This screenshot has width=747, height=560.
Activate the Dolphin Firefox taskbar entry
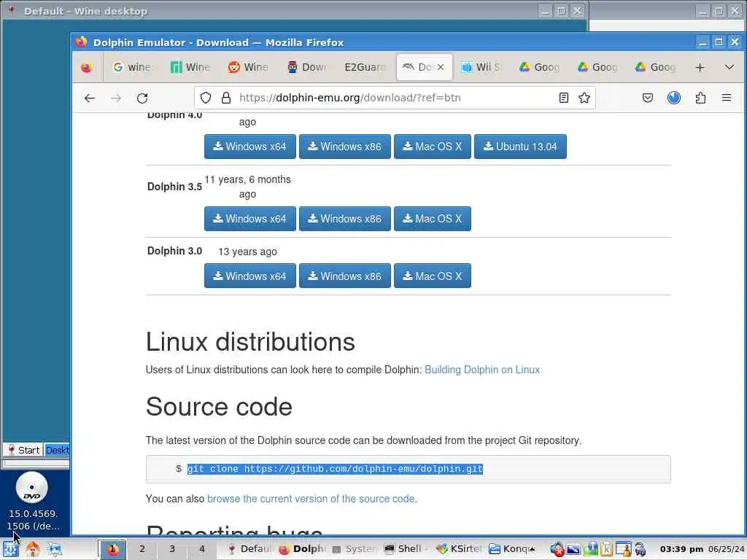pyautogui.click(x=301, y=549)
